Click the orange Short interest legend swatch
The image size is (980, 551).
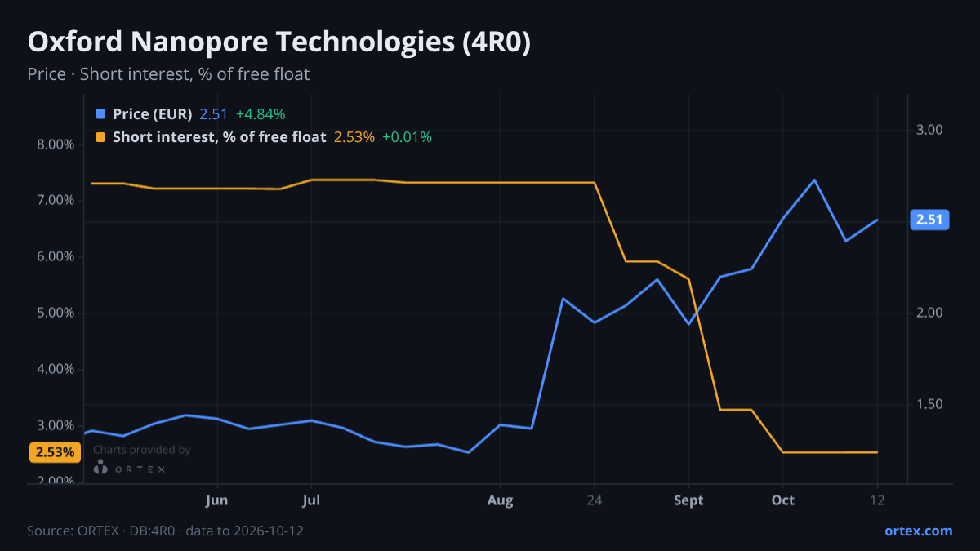100,137
